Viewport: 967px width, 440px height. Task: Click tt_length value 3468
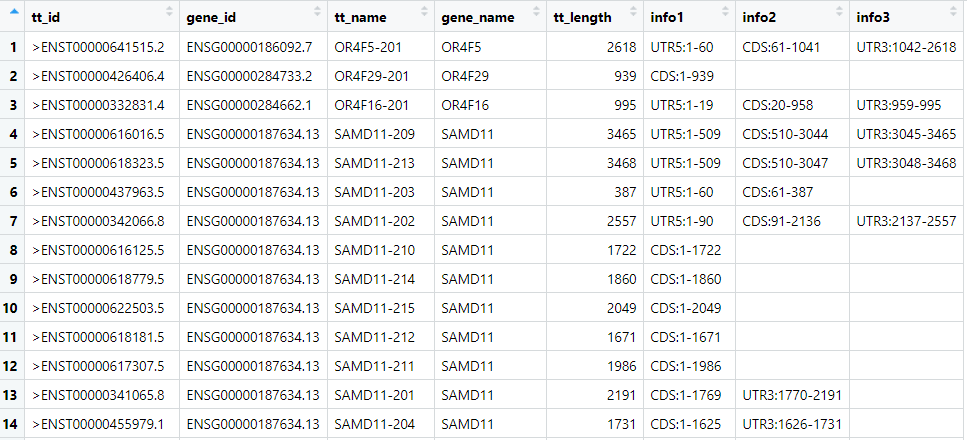coord(621,164)
